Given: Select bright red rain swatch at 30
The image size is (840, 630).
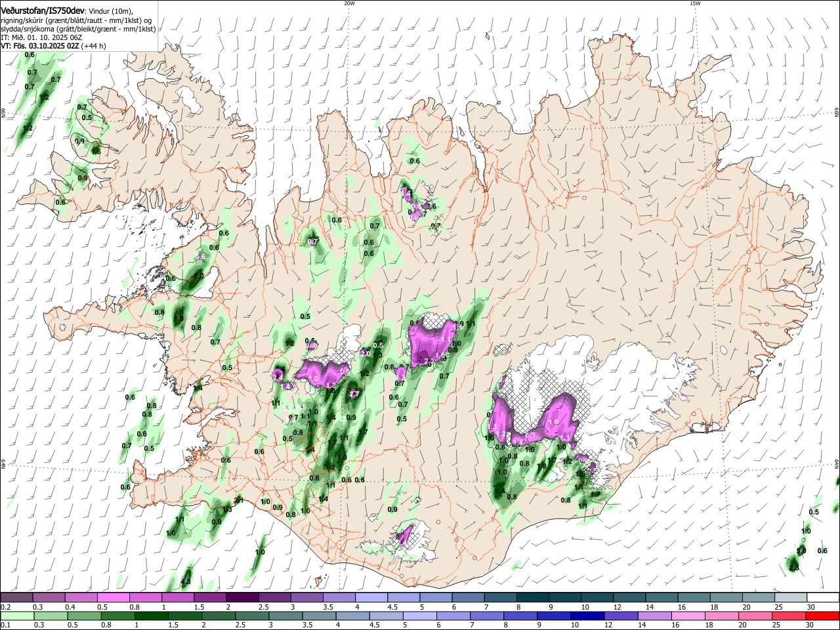Looking at the screenshot, I should point(822,616).
